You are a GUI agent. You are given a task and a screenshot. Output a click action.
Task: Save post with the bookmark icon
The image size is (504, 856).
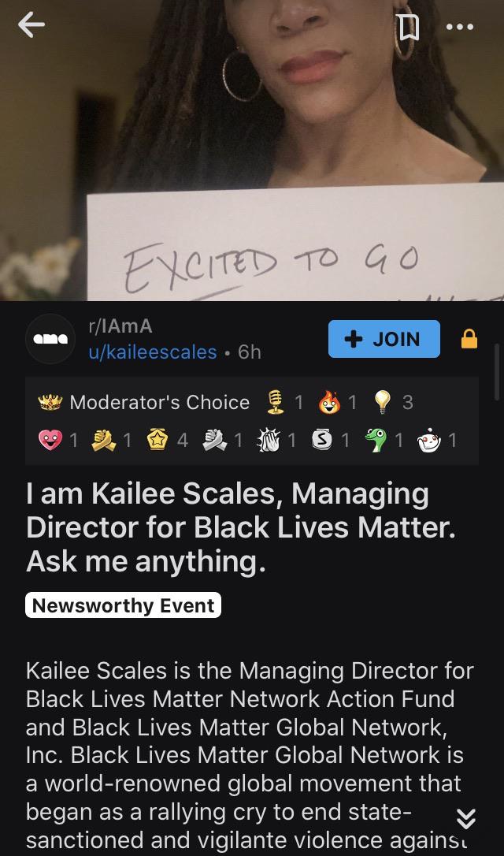[x=409, y=27]
